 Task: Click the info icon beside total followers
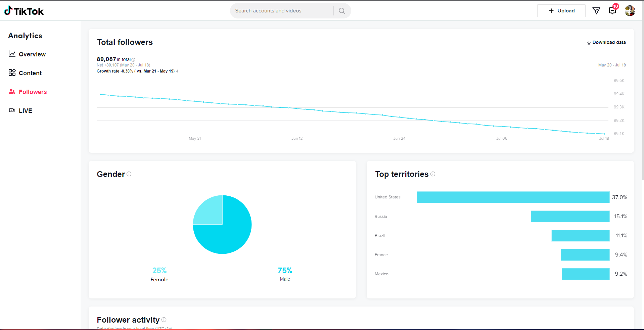pos(133,60)
